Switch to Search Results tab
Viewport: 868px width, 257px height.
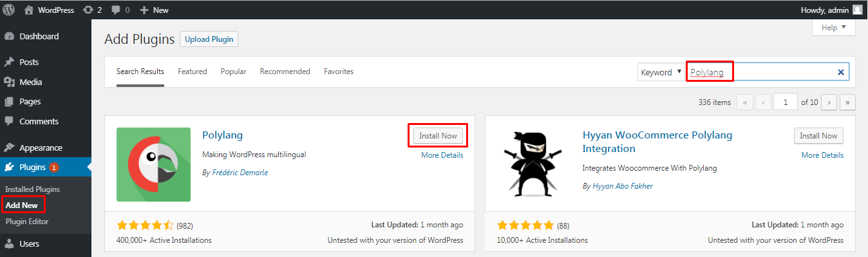(140, 71)
